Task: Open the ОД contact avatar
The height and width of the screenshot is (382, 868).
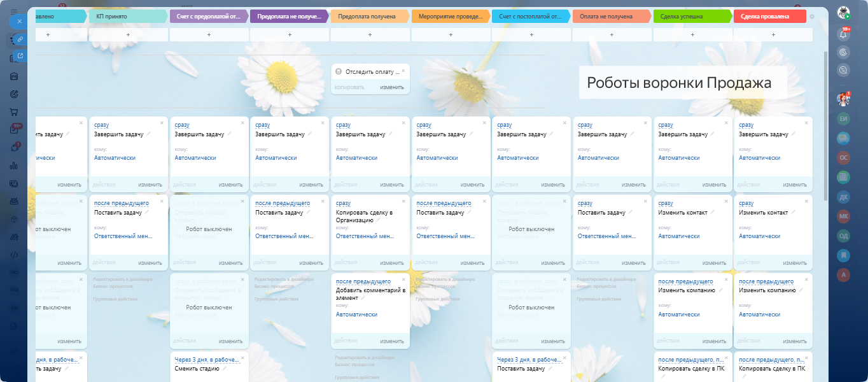Action: pos(844,236)
